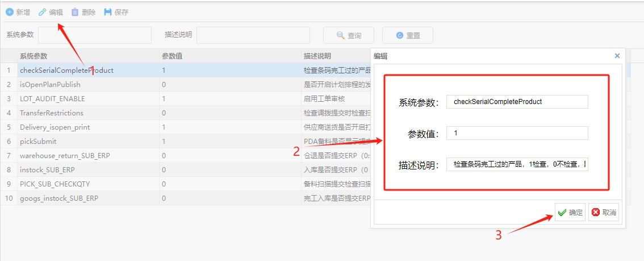The image size is (644, 261).
Task: Confirm the edit with 确定 button
Action: [x=570, y=212]
